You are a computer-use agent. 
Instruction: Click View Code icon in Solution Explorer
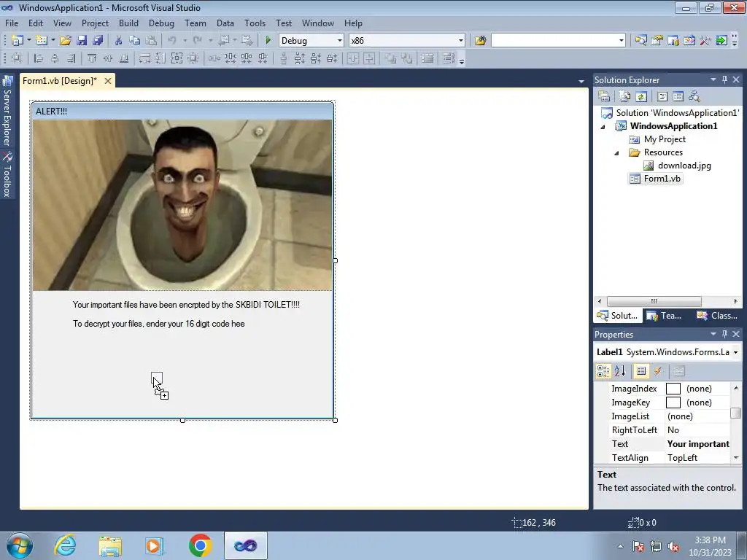click(x=662, y=97)
